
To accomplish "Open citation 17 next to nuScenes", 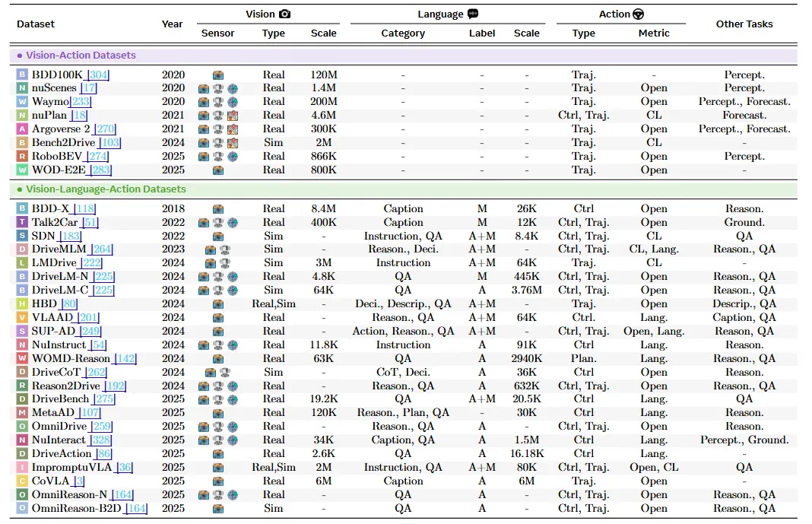I will (89, 88).
